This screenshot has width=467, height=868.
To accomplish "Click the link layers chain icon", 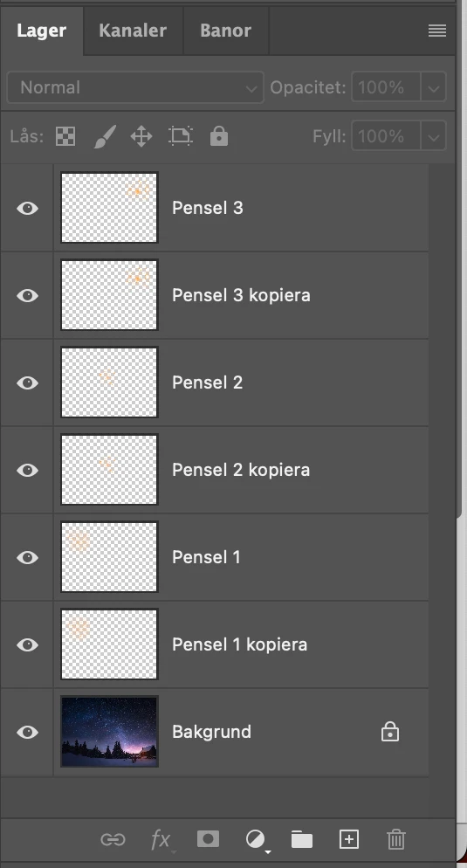I will click(x=113, y=840).
